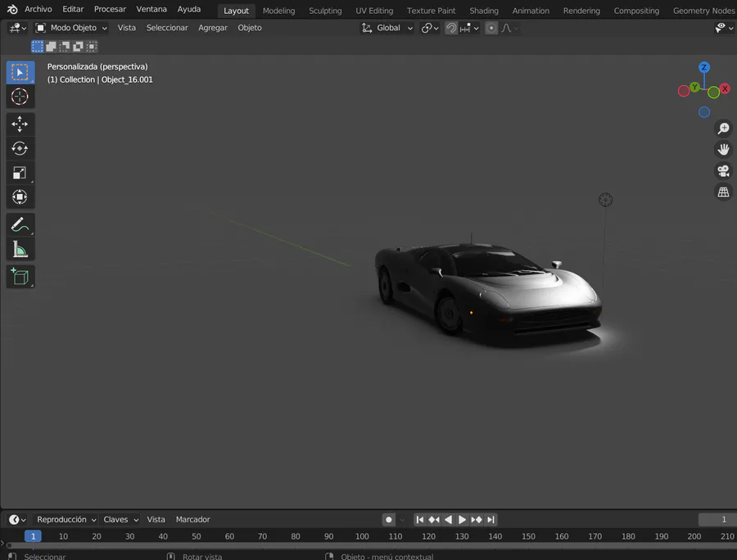Click the green Y axis gizmo handle
The image size is (737, 560).
pyautogui.click(x=694, y=87)
